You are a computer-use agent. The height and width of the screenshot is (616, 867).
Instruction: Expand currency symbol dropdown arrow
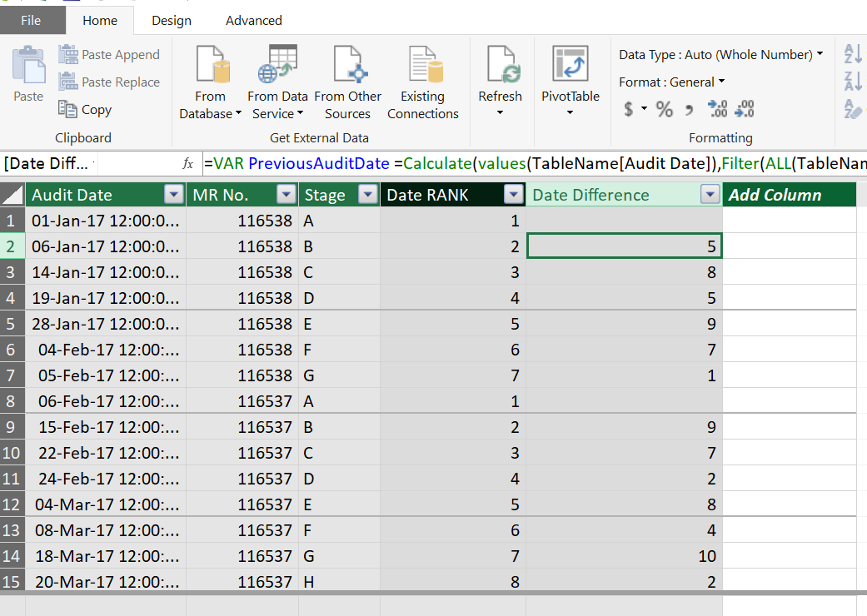(644, 108)
